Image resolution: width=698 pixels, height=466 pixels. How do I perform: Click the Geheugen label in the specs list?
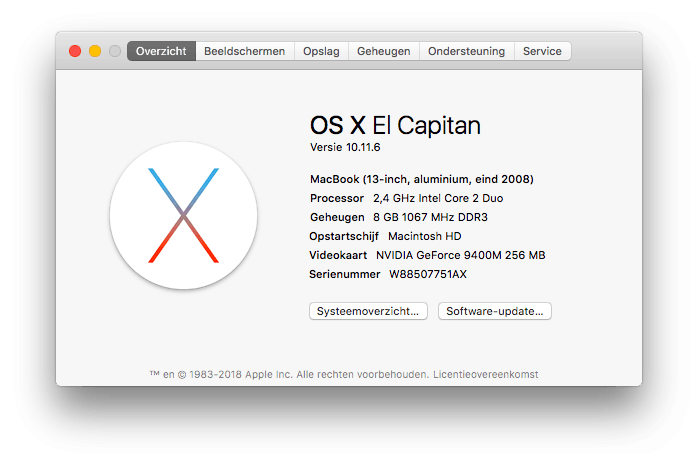pos(337,217)
